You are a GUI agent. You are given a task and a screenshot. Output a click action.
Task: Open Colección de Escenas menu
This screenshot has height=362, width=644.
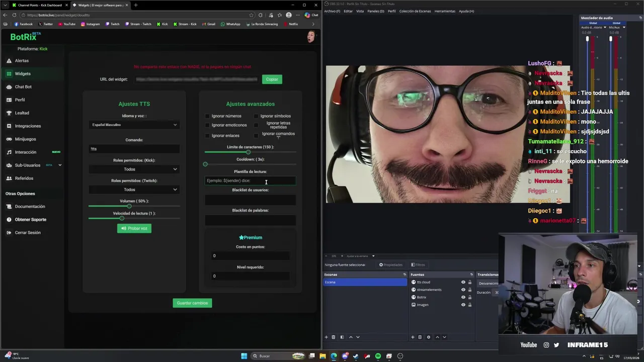click(416, 11)
